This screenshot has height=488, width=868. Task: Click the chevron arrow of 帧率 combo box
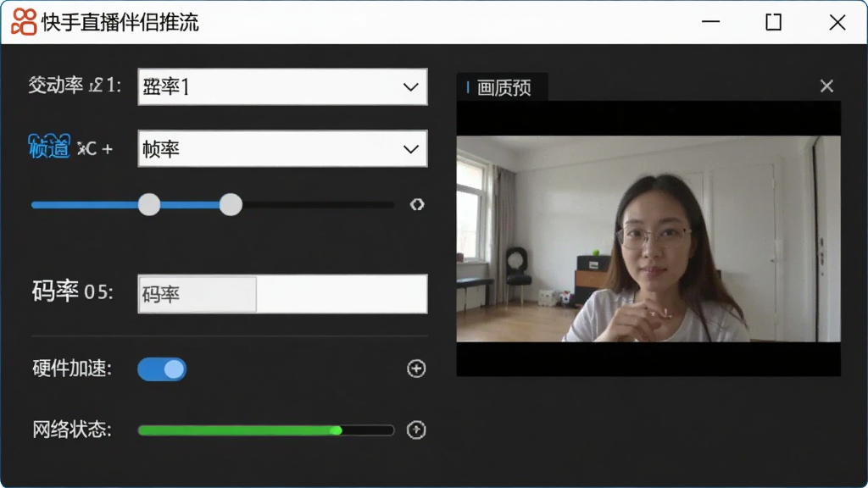pos(411,149)
